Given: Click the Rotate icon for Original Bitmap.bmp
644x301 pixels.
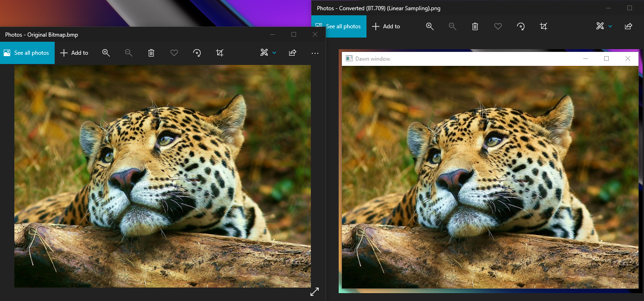Looking at the screenshot, I should click(x=197, y=53).
